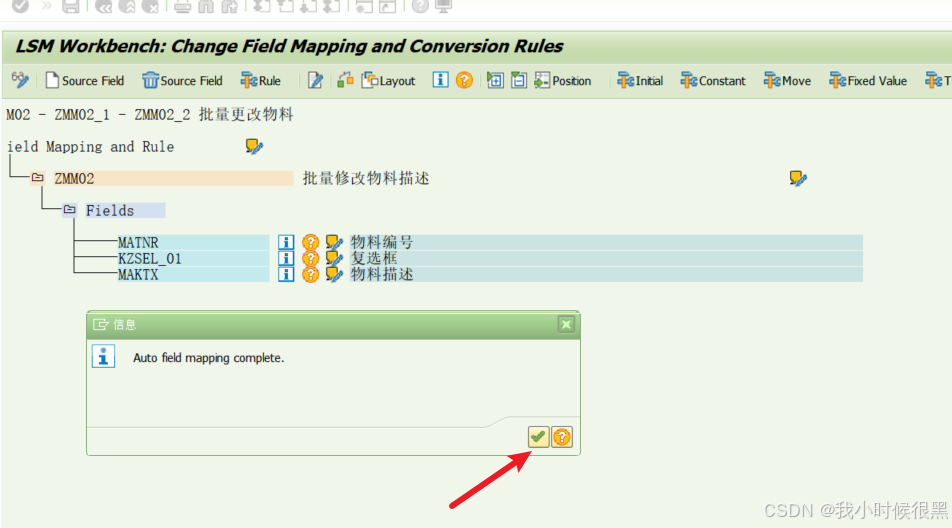Click the orange help icon in toolbar

click(x=464, y=80)
